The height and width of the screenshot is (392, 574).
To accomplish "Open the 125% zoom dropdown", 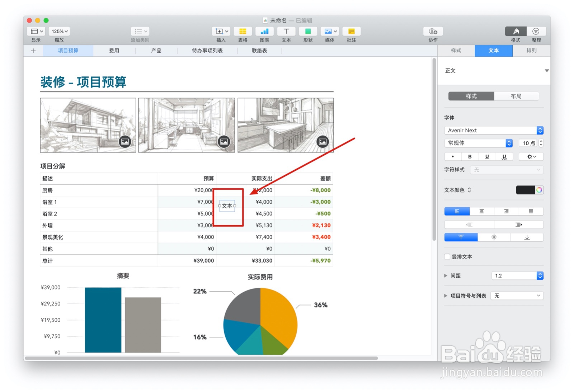I will click(x=59, y=31).
